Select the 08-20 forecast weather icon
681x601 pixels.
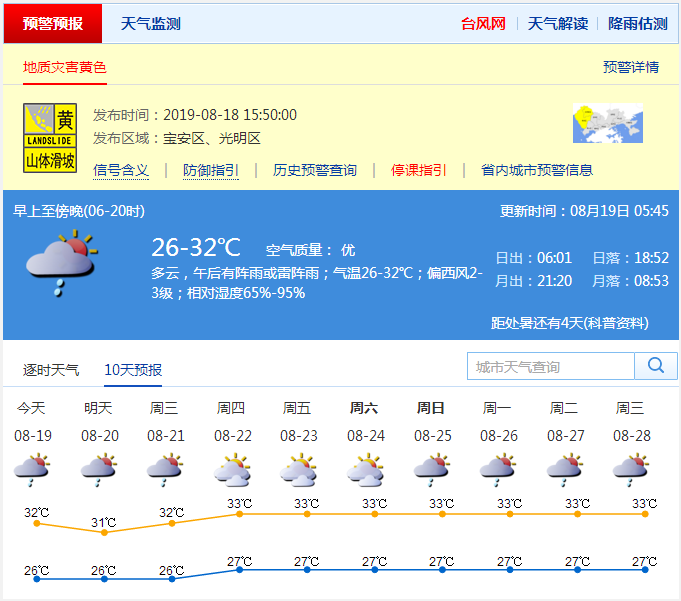(x=99, y=469)
